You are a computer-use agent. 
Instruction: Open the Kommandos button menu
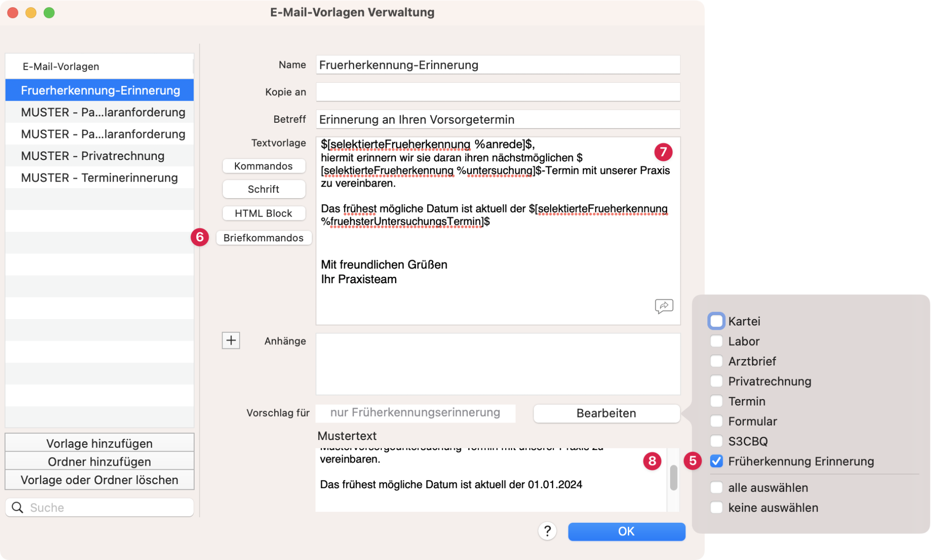(264, 166)
